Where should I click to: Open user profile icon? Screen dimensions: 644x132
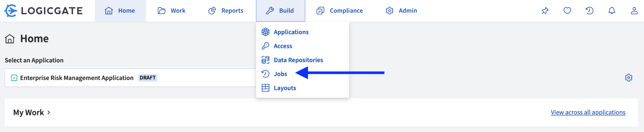coord(634,11)
